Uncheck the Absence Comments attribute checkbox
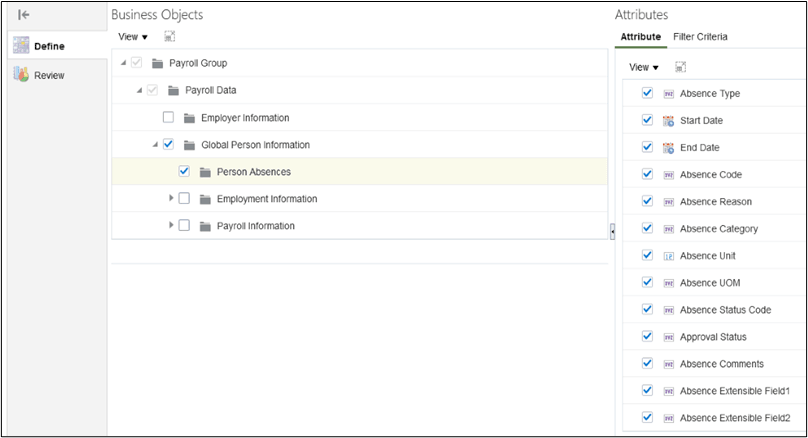Image resolution: width=808 pixels, height=438 pixels. pyautogui.click(x=647, y=364)
